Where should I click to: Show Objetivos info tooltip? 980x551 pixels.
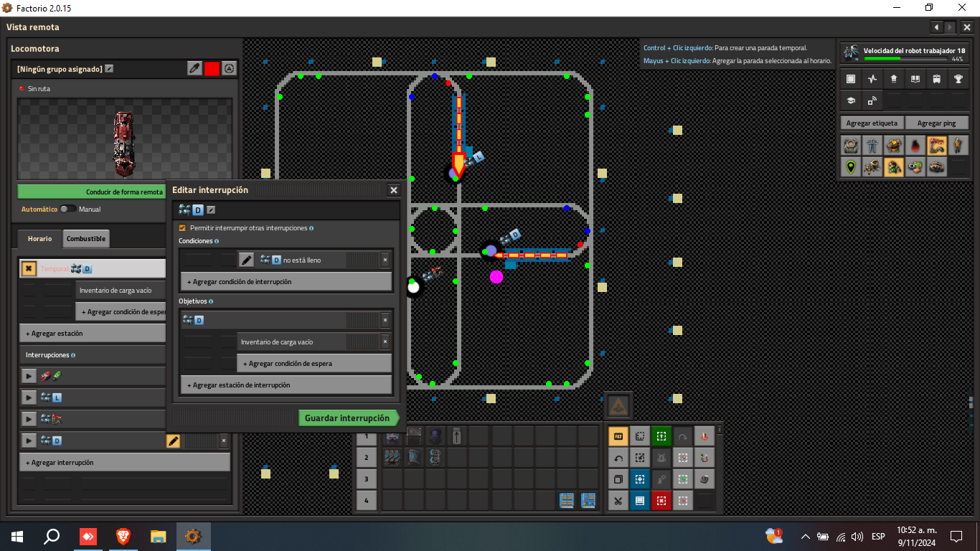pos(211,301)
